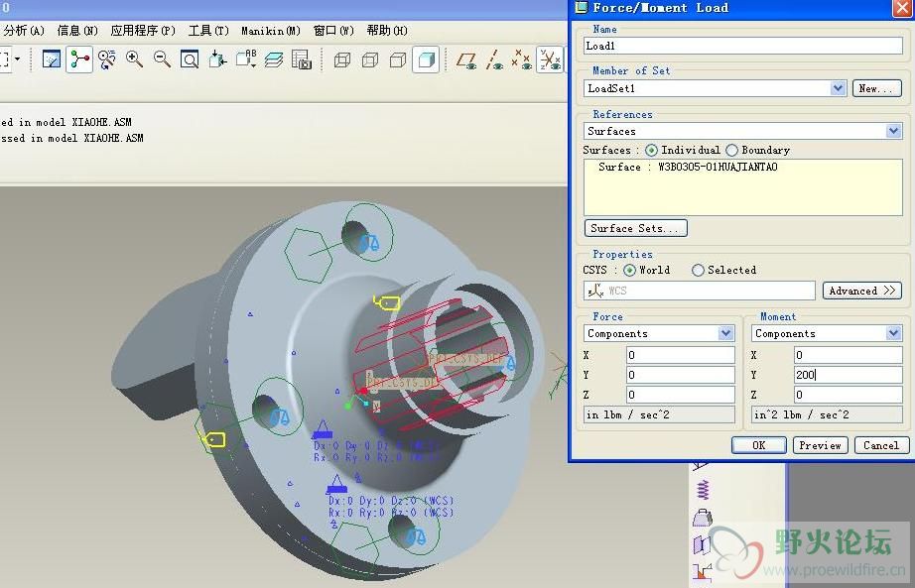
Task: Toggle the spin center icon
Action: click(x=79, y=59)
